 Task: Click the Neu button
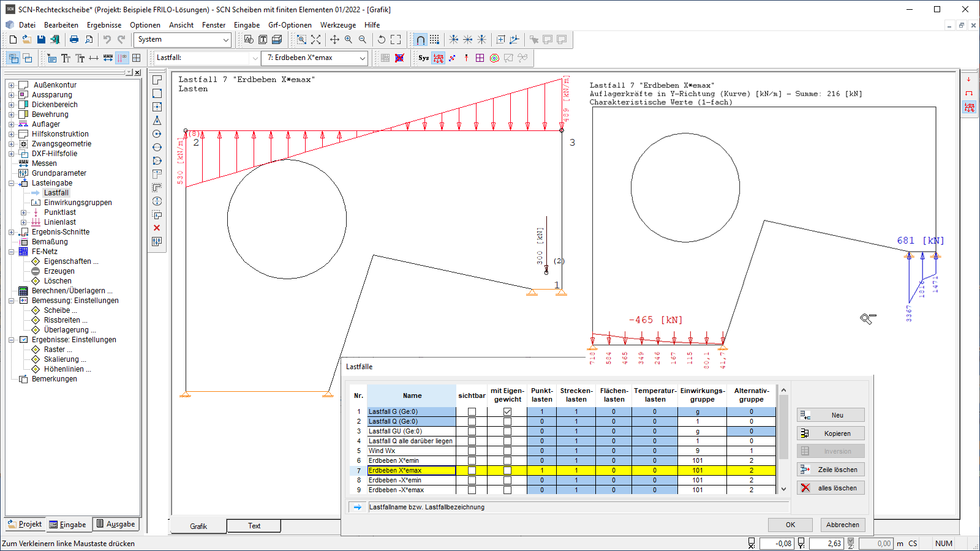831,415
